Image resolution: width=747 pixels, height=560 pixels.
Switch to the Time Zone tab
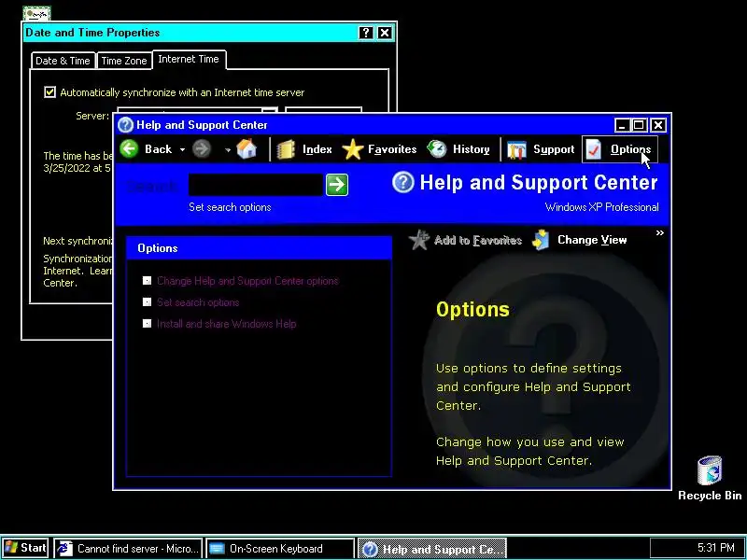click(x=124, y=61)
